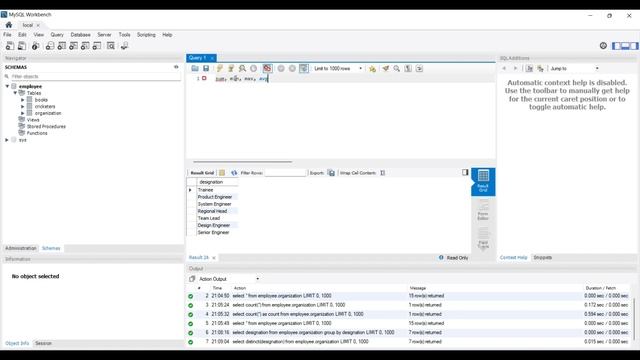Execute statement under cursor icon
This screenshot has width=640, height=360.
coord(231,69)
